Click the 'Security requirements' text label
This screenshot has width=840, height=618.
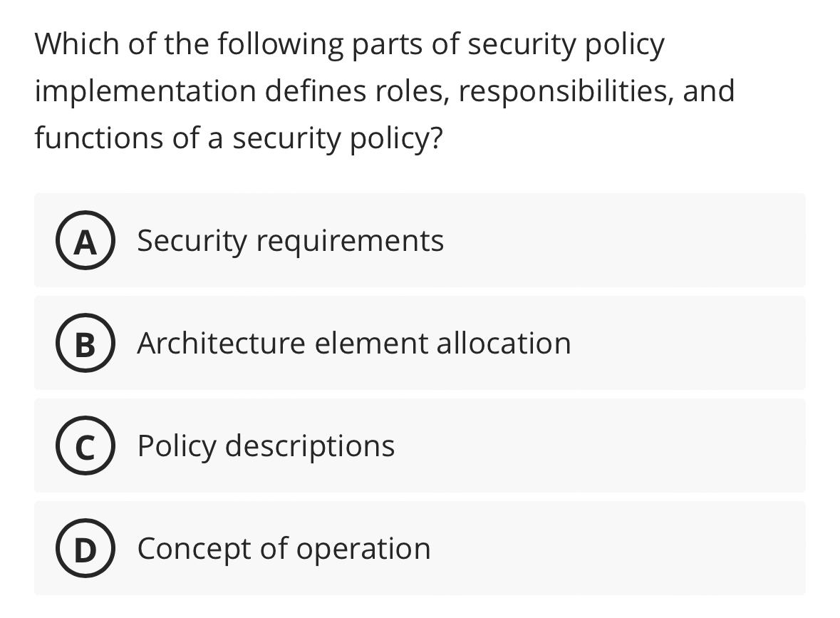pos(291,241)
